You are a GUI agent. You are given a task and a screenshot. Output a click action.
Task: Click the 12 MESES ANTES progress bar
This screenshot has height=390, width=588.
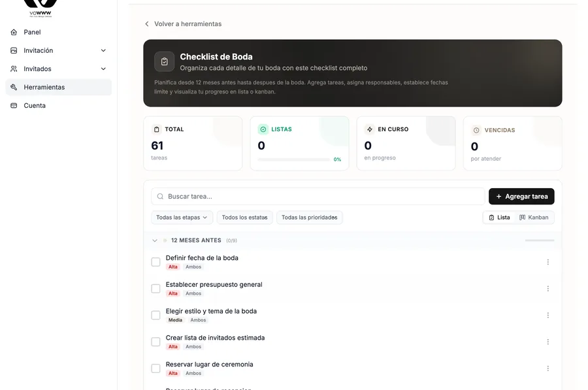[x=540, y=240]
